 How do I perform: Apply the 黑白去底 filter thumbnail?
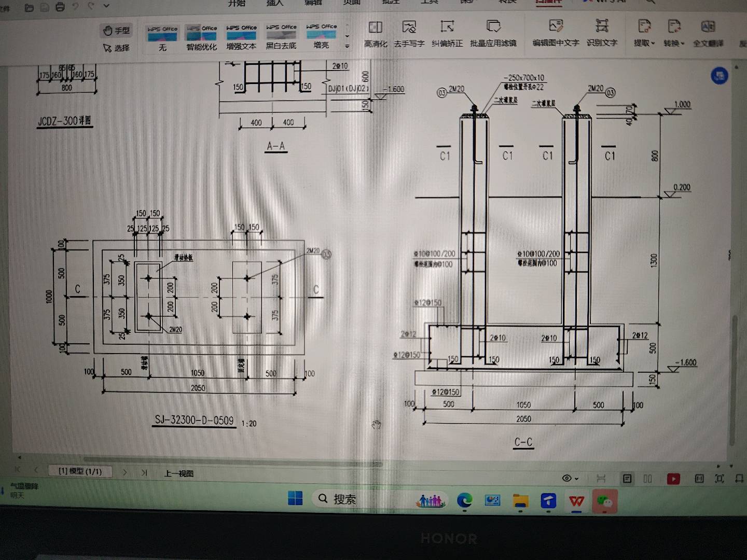[x=281, y=36]
